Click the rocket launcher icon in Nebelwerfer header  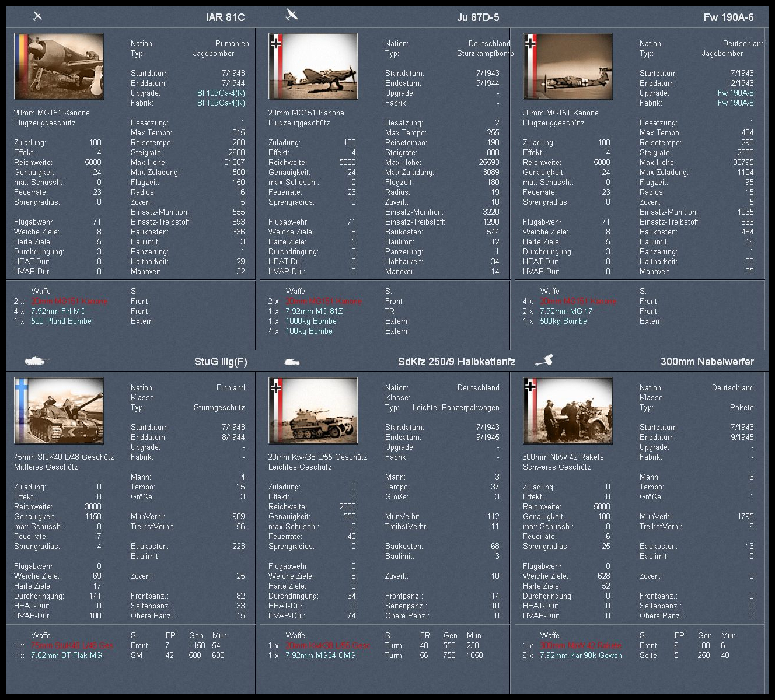tap(544, 360)
